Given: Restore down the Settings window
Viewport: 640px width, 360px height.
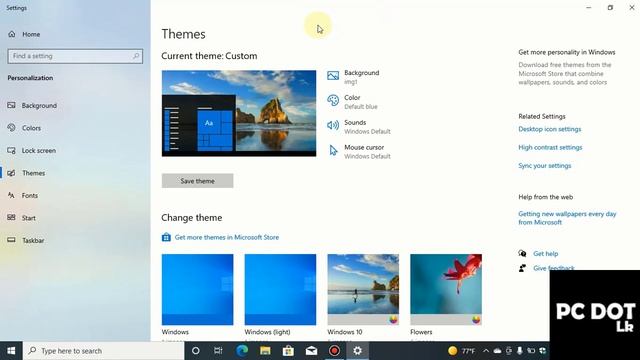Looking at the screenshot, I should point(610,7).
